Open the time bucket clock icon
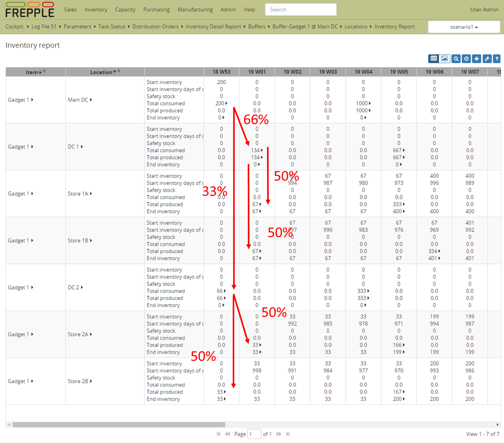This screenshot has width=504, height=443. coord(466,59)
